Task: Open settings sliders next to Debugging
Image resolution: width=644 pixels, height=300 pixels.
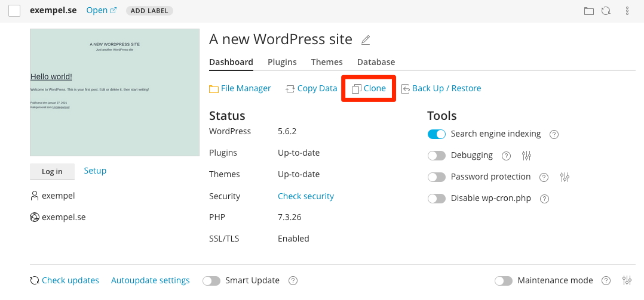Action: [526, 156]
